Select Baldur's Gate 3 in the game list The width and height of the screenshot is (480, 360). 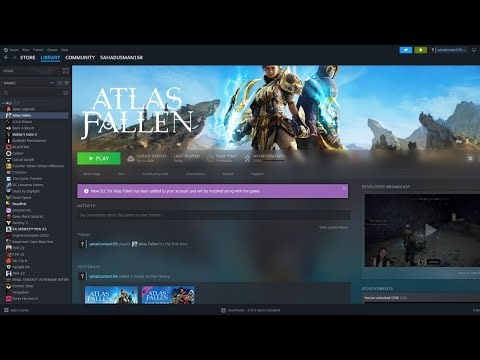point(24,134)
